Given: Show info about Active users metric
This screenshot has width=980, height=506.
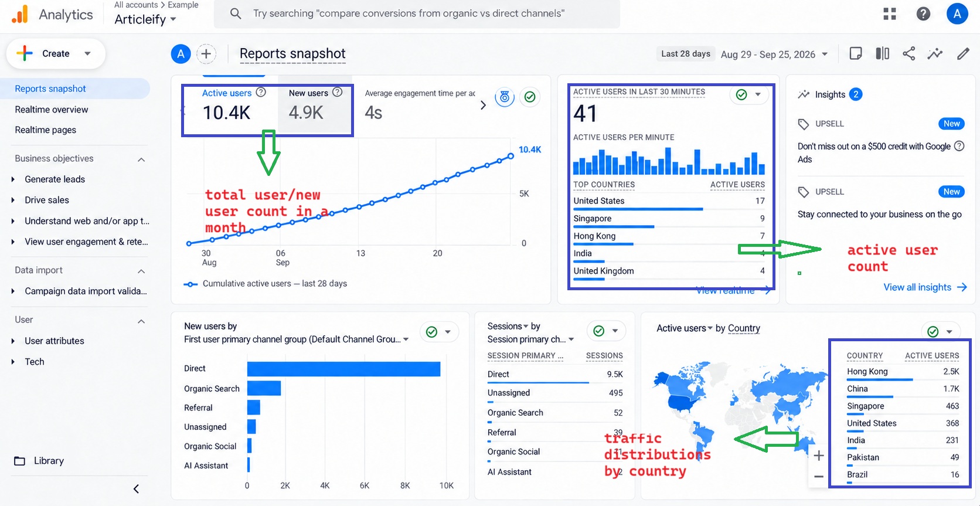Looking at the screenshot, I should point(261,92).
